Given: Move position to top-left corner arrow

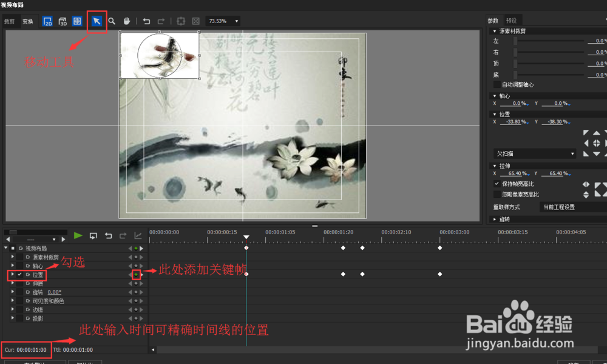Looking at the screenshot, I should [x=586, y=133].
